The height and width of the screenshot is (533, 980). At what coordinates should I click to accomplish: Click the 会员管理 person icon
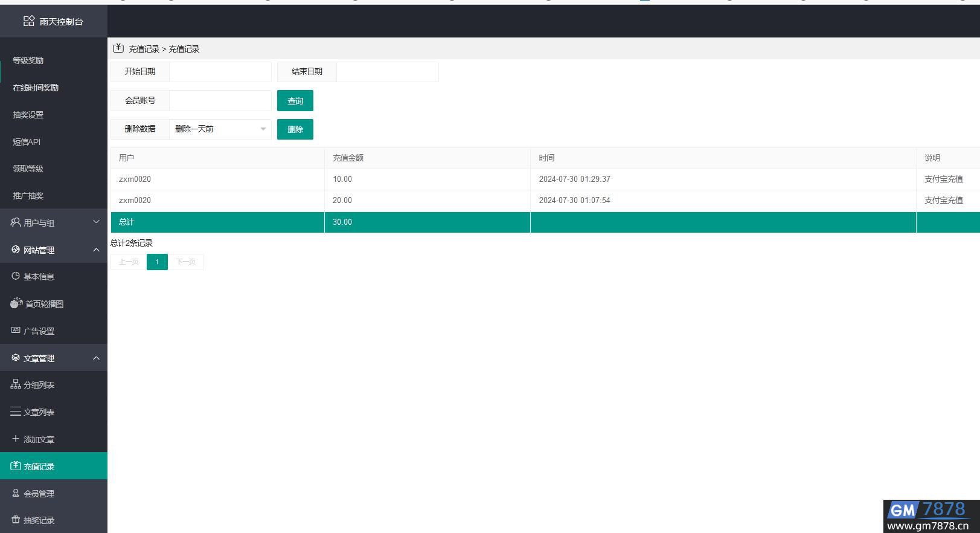pos(16,493)
